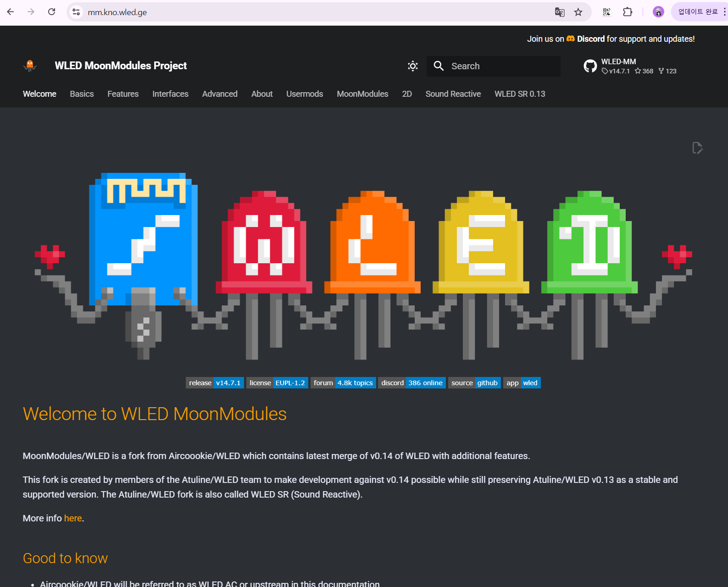
Task: Open the browser extensions puzzle icon
Action: (x=627, y=12)
